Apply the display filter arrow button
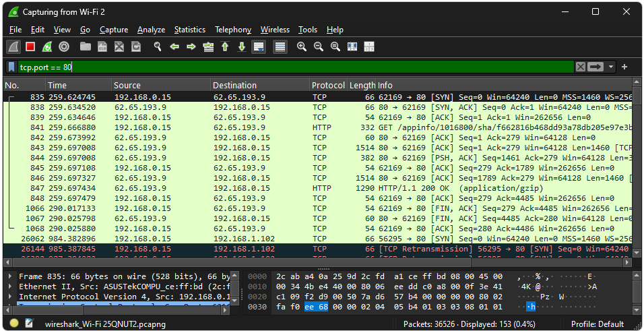Viewport: 644px width, 331px height. click(595, 67)
